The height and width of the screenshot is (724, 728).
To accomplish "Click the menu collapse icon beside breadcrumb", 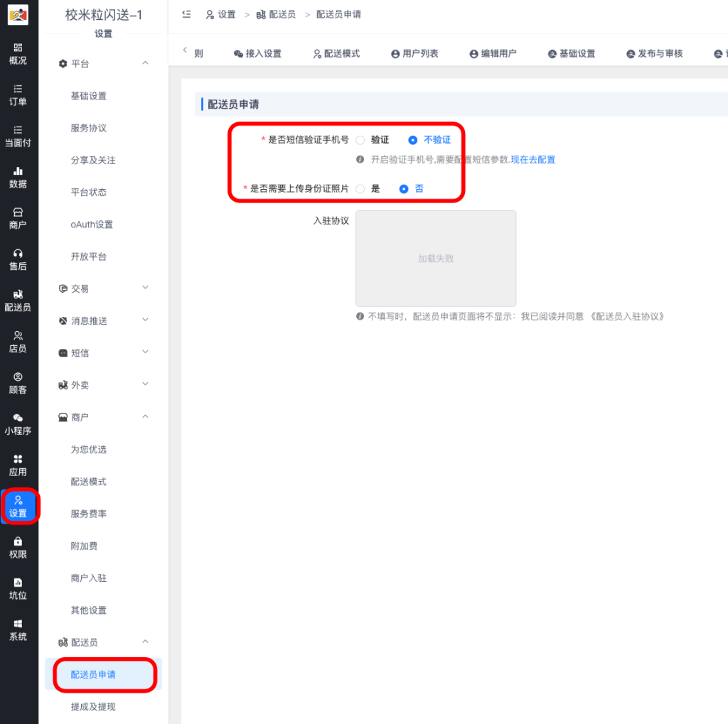I will pos(186,14).
